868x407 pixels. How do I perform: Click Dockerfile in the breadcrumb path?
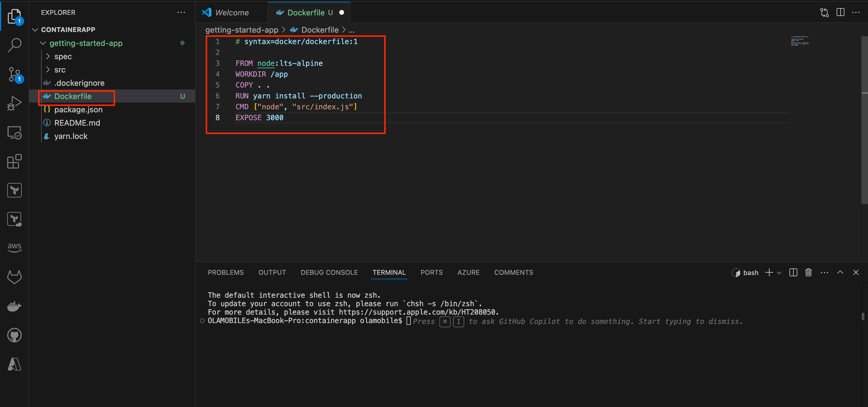tap(320, 30)
